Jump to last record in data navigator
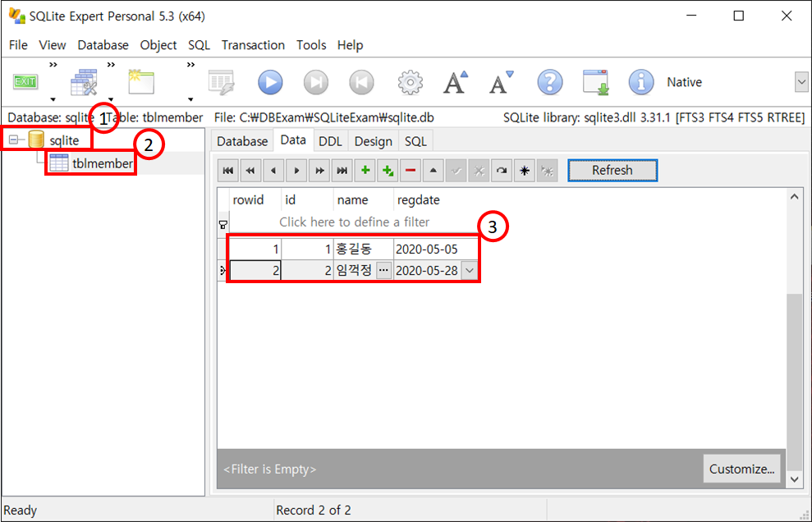The width and height of the screenshot is (812, 522). pyautogui.click(x=342, y=171)
